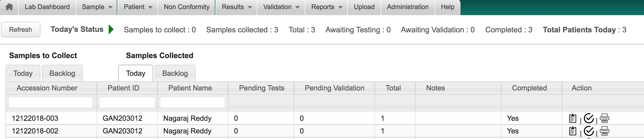The image size is (644, 139).
Task: Click 'Completed : 3' status text
Action: (x=509, y=30)
